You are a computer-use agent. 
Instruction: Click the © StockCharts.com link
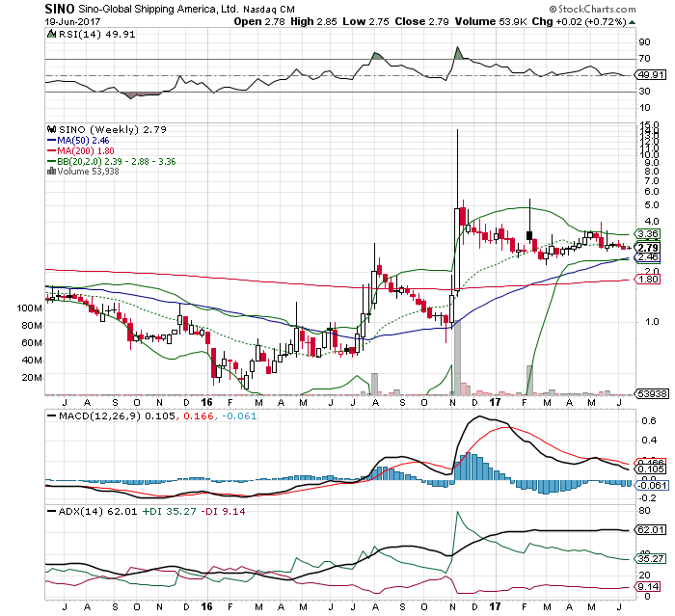[x=592, y=9]
